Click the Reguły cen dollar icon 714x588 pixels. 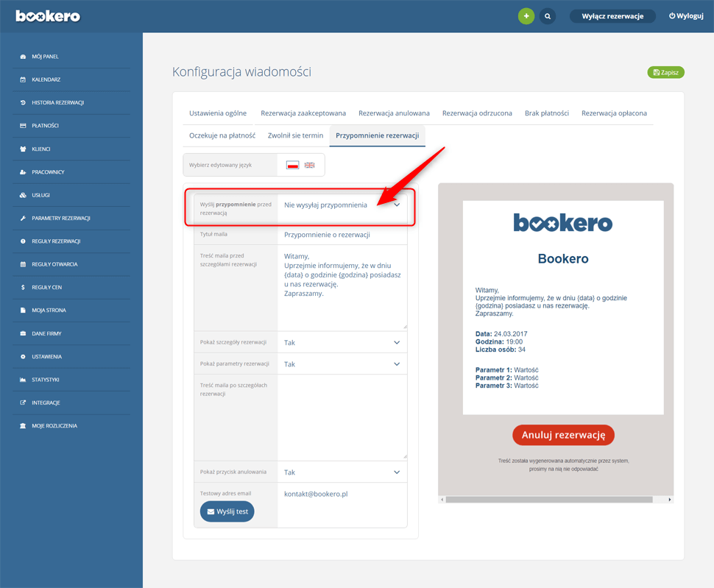tap(23, 288)
